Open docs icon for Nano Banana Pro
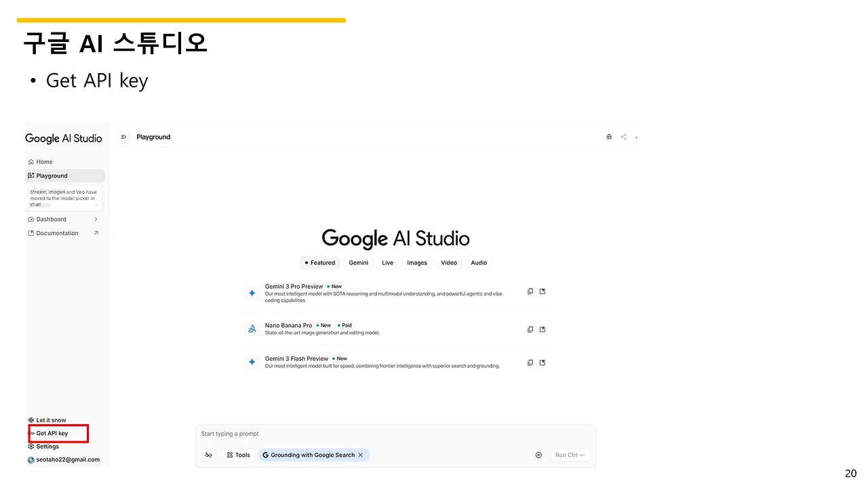Image resolution: width=868 pixels, height=488 pixels. pos(542,329)
